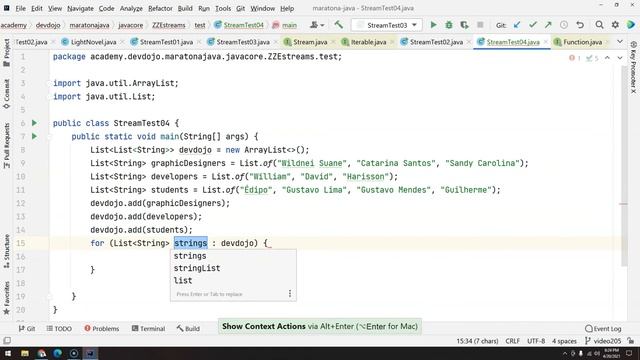Open Pull Requests tool window
Screen dimensions: 640x360
pos(7,146)
